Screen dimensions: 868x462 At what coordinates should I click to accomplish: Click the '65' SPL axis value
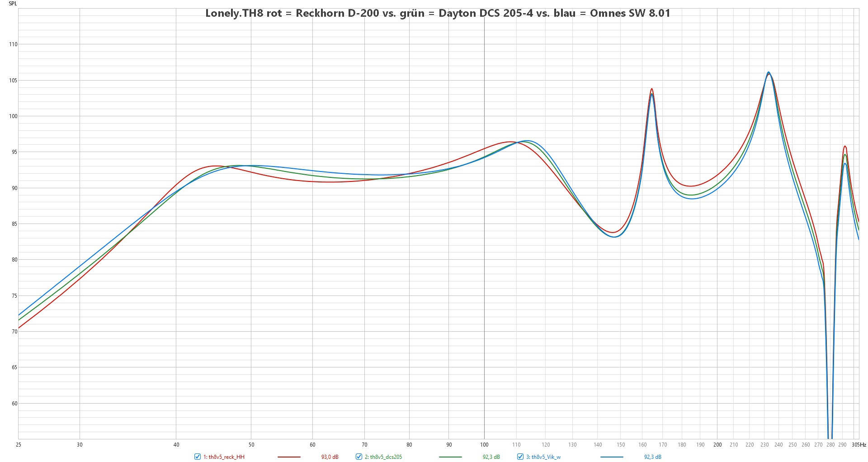click(x=14, y=367)
